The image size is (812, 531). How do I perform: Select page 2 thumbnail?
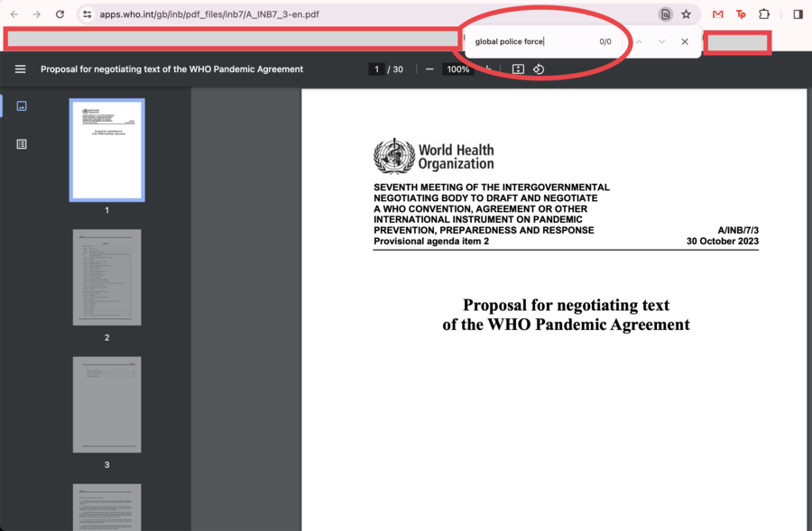click(106, 278)
